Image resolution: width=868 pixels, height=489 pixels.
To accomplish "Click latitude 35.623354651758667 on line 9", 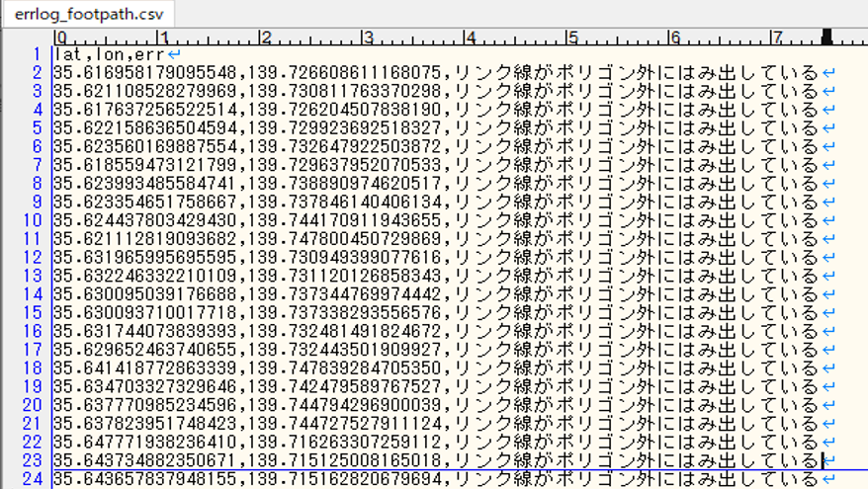I will coord(145,202).
